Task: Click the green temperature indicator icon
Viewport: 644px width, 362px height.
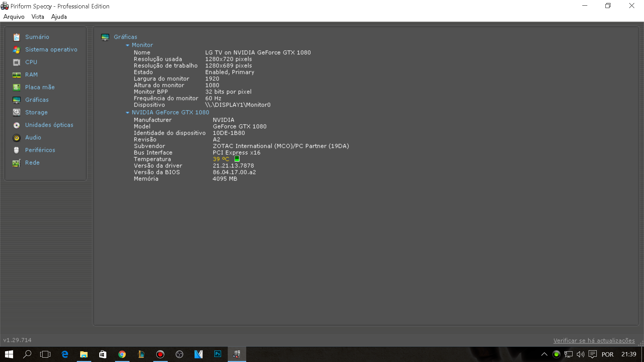Action: [237, 159]
